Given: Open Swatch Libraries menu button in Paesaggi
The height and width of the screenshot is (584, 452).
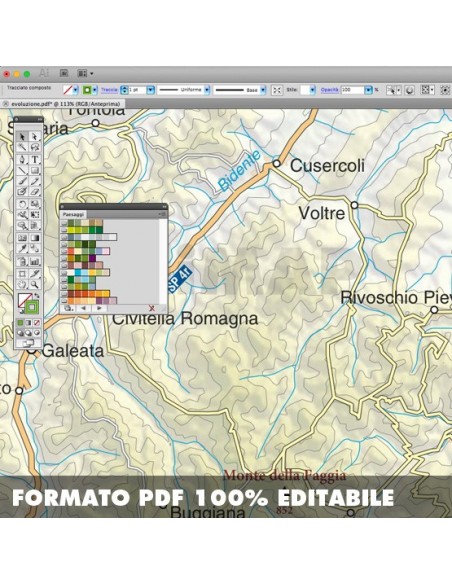Looking at the screenshot, I should point(68,308).
